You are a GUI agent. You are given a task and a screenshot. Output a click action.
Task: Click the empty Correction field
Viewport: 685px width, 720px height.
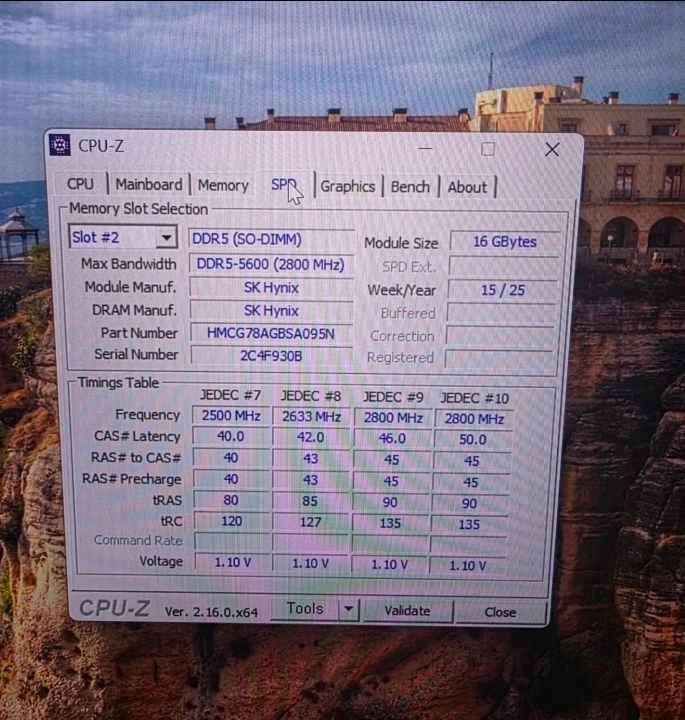500,336
